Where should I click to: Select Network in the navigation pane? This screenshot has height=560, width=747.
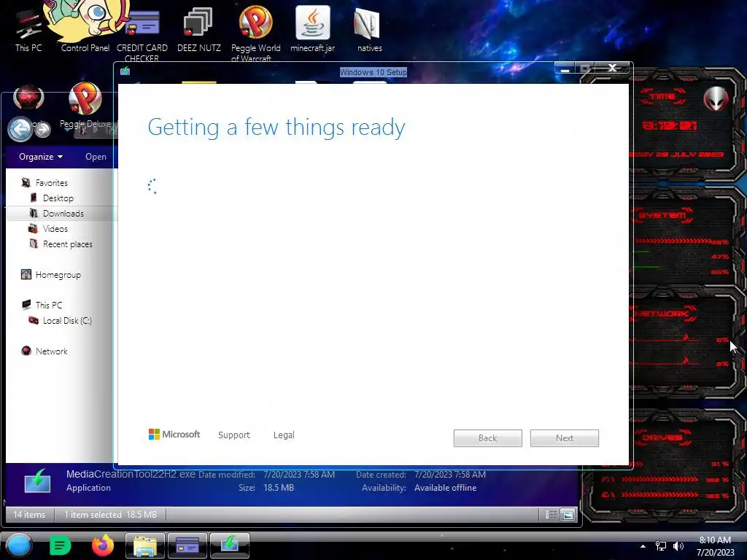pyautogui.click(x=52, y=351)
